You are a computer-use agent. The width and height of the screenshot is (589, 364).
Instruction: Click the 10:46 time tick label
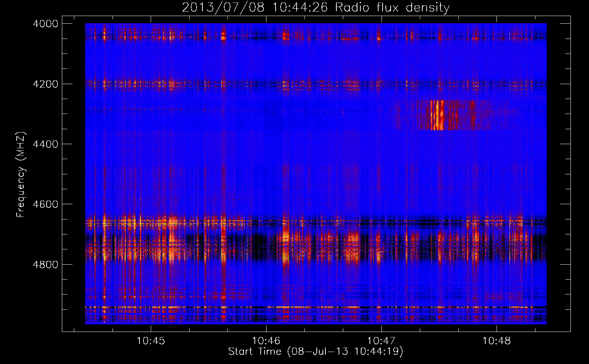point(266,341)
